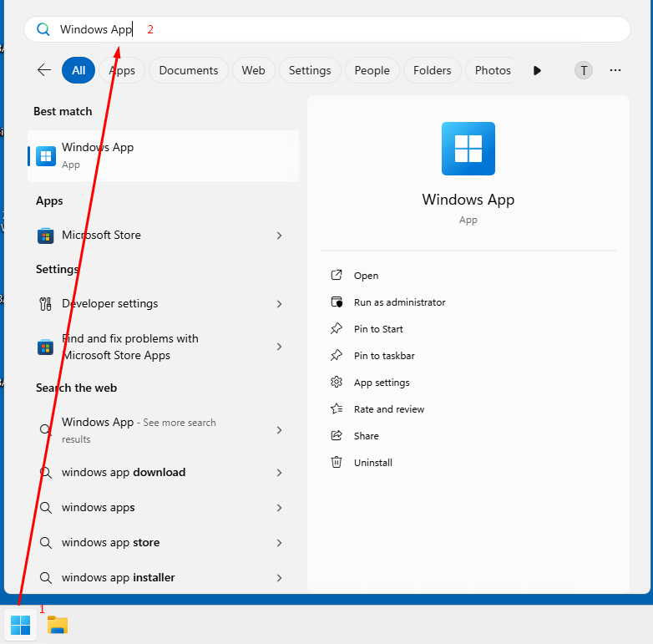
Task: Click the trash icon for Uninstall
Action: click(337, 462)
